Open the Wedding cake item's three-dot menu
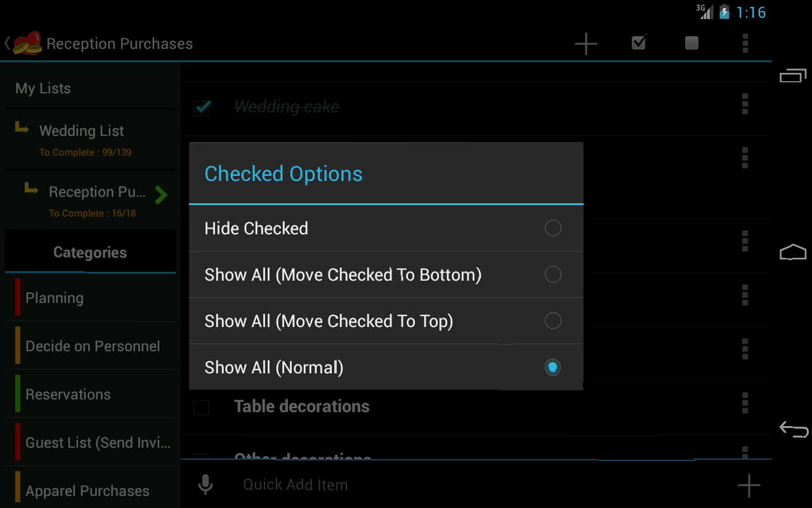The image size is (812, 508). 745,104
